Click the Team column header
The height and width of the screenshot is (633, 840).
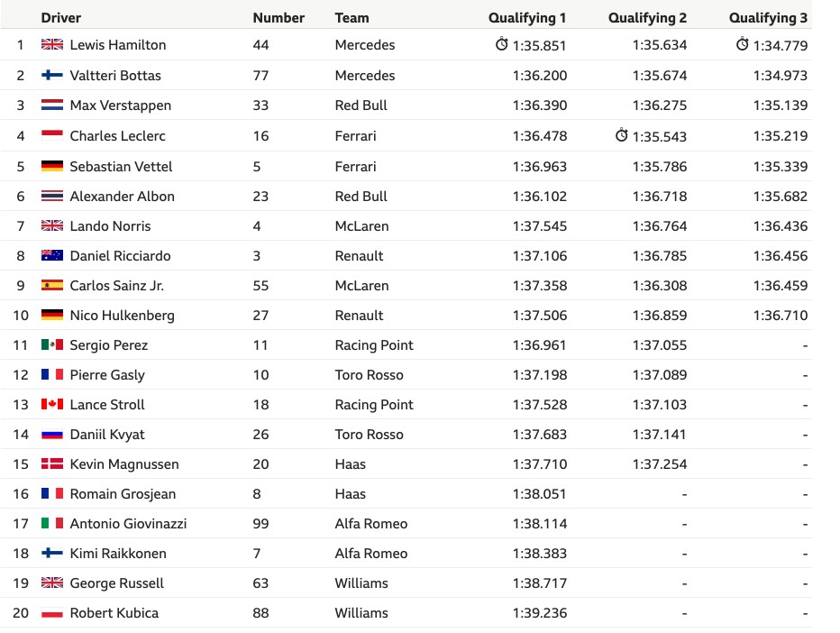click(x=352, y=18)
